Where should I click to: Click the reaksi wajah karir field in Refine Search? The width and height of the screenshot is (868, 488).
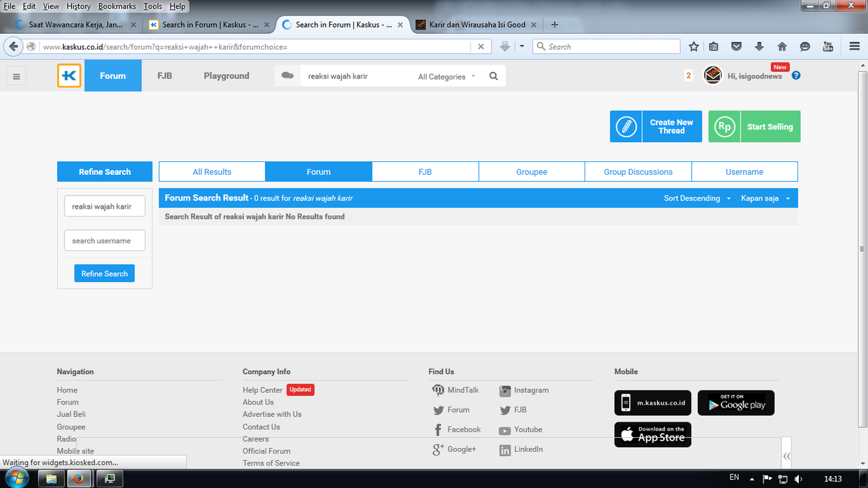pyautogui.click(x=104, y=206)
